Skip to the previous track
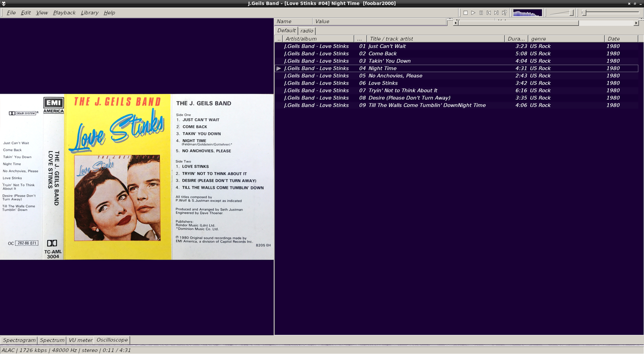Screen dimensions: 644x354 [489, 13]
